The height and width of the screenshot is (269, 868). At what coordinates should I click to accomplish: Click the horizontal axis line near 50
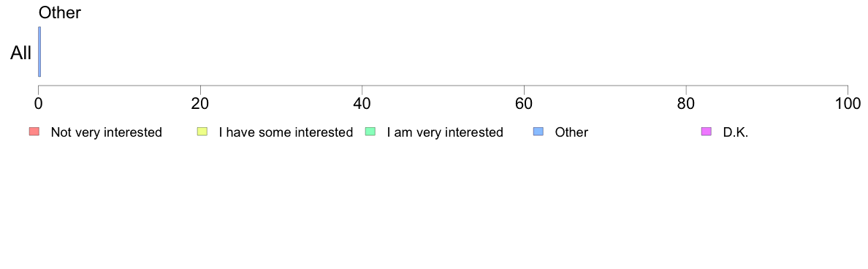443,86
